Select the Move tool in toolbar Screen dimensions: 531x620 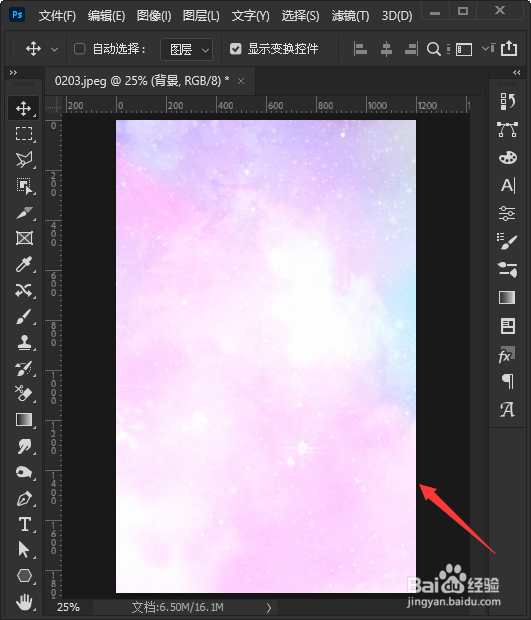(24, 108)
